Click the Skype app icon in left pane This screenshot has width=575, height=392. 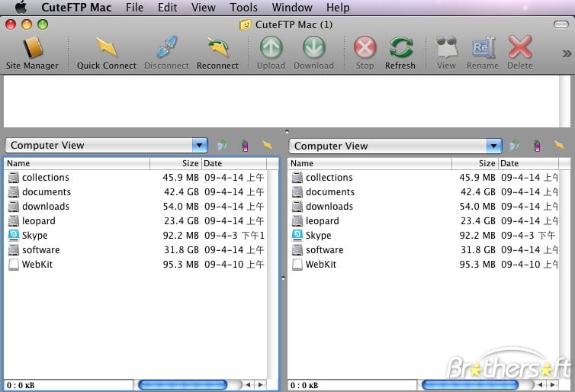pyautogui.click(x=14, y=235)
